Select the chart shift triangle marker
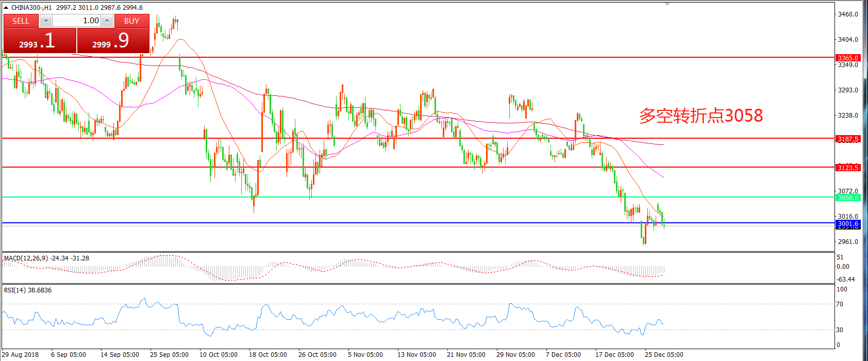This screenshot has height=361, width=868. [x=667, y=4]
